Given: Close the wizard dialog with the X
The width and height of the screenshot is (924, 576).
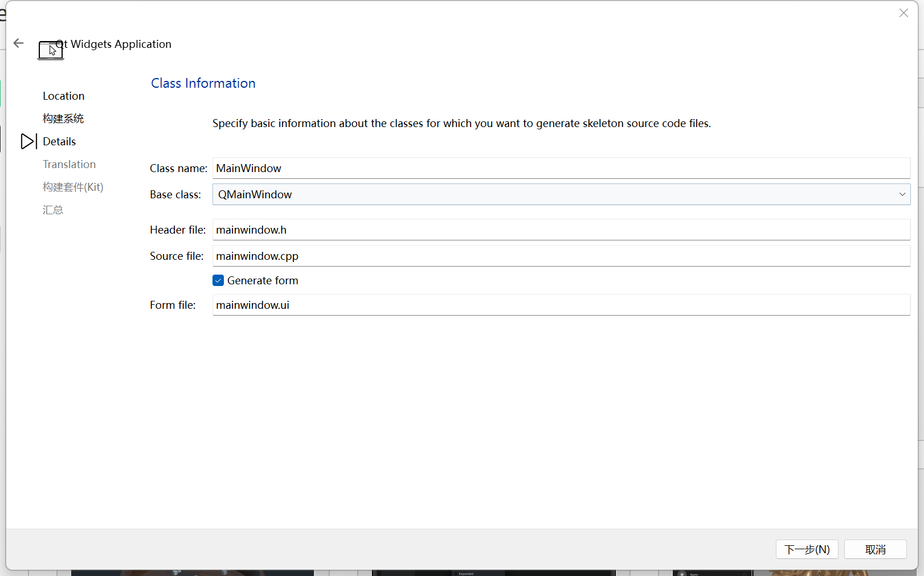Looking at the screenshot, I should click(x=903, y=13).
